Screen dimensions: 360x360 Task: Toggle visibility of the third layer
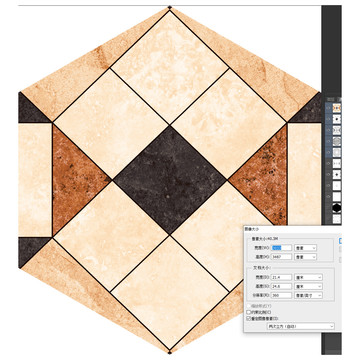[328, 130]
